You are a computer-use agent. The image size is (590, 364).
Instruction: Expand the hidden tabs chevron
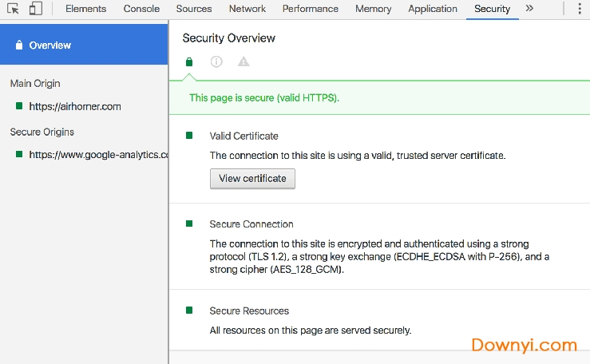pyautogui.click(x=529, y=9)
